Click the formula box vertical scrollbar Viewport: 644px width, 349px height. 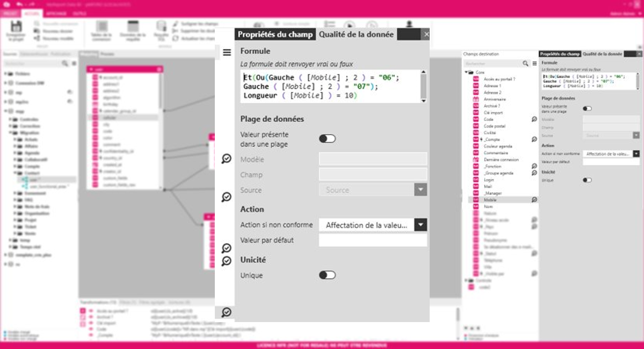point(423,87)
